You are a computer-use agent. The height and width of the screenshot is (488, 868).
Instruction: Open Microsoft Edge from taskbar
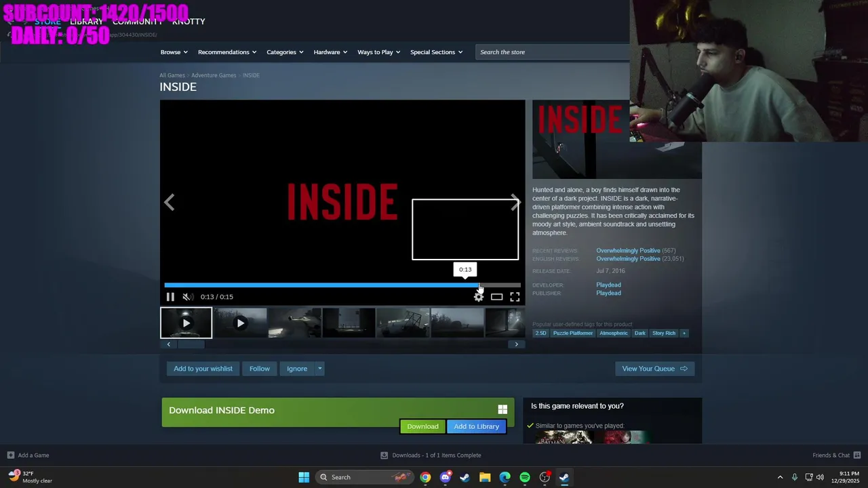505,477
